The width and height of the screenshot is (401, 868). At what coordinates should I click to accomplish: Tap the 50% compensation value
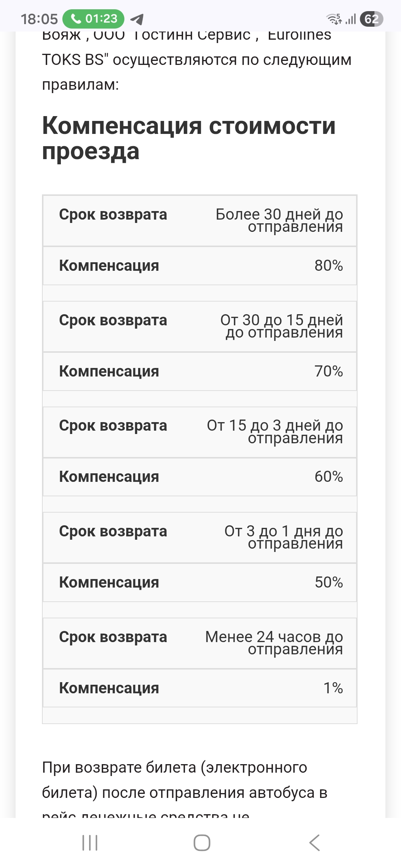coord(329,582)
